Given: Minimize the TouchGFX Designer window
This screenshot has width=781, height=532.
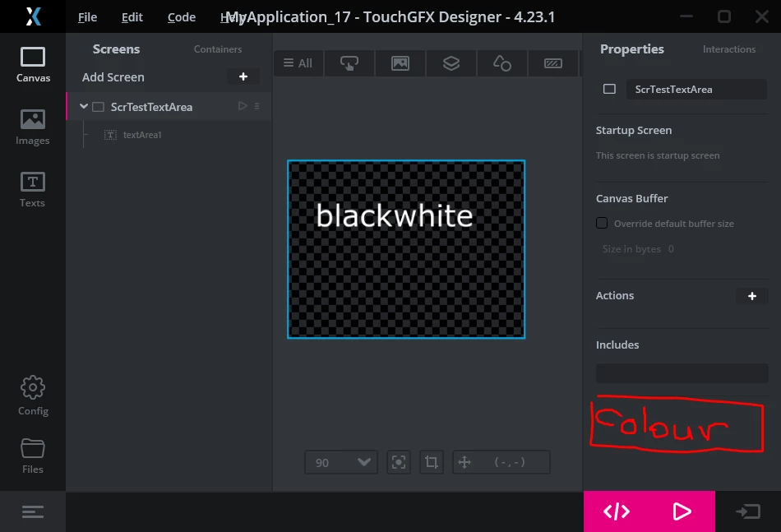Looking at the screenshot, I should [686, 16].
